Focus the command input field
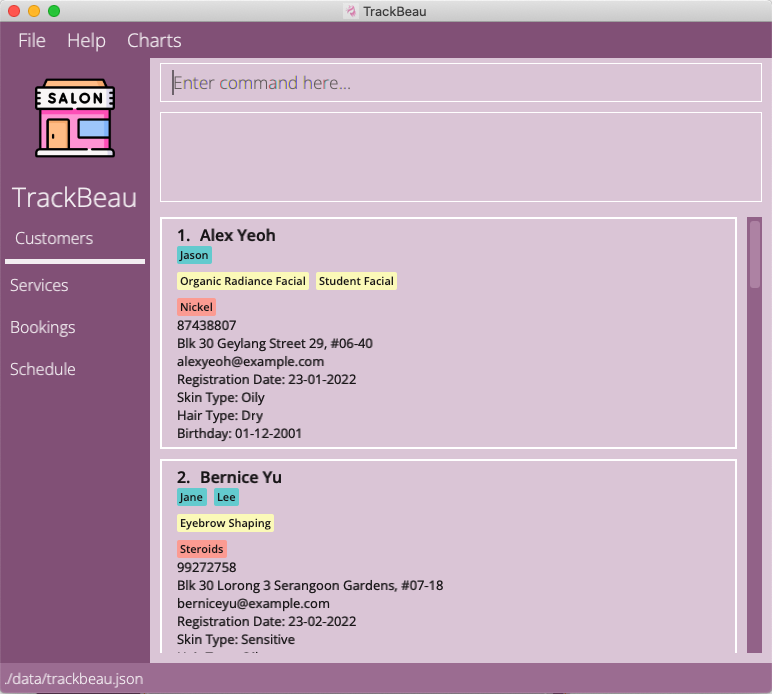 tap(460, 83)
